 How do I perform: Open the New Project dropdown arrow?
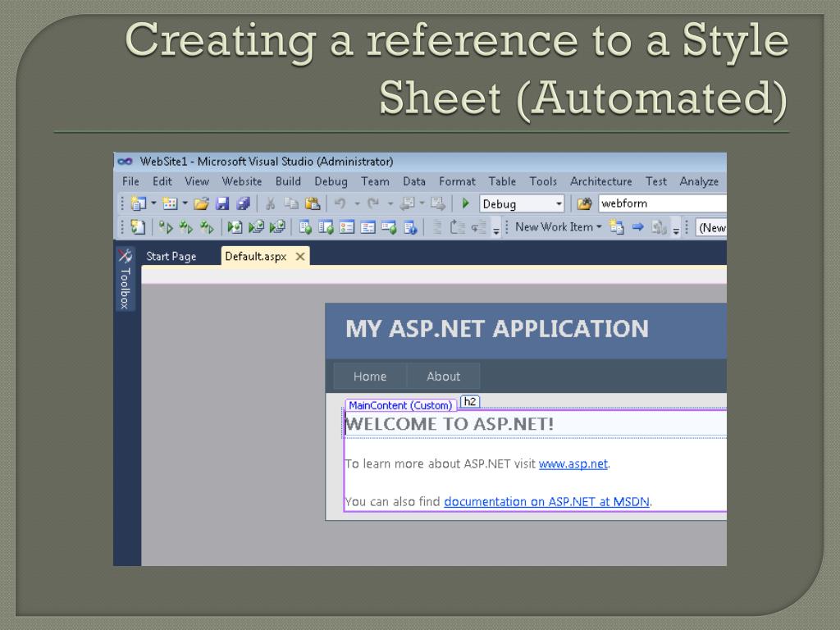click(153, 203)
